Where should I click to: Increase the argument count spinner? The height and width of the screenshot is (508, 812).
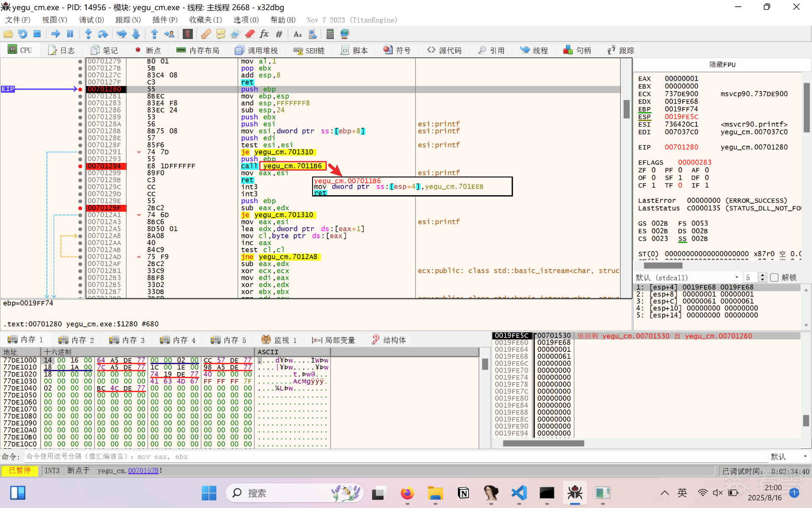[763, 275]
